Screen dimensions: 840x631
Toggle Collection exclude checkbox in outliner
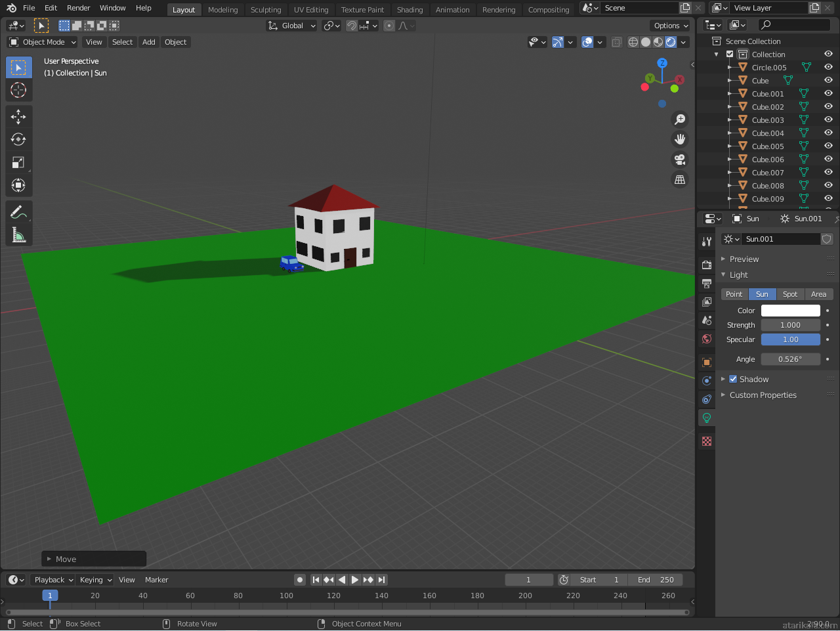730,54
